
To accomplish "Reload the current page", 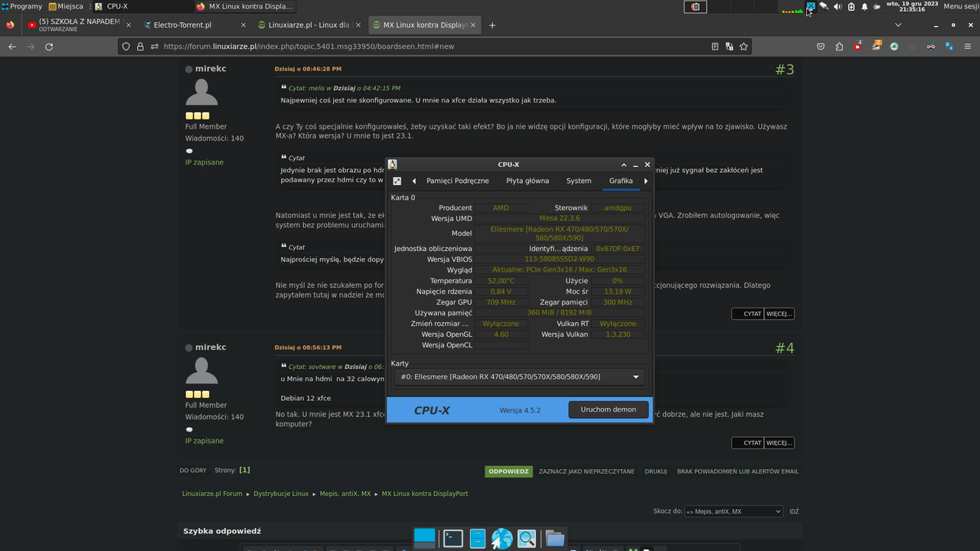I will point(49,47).
